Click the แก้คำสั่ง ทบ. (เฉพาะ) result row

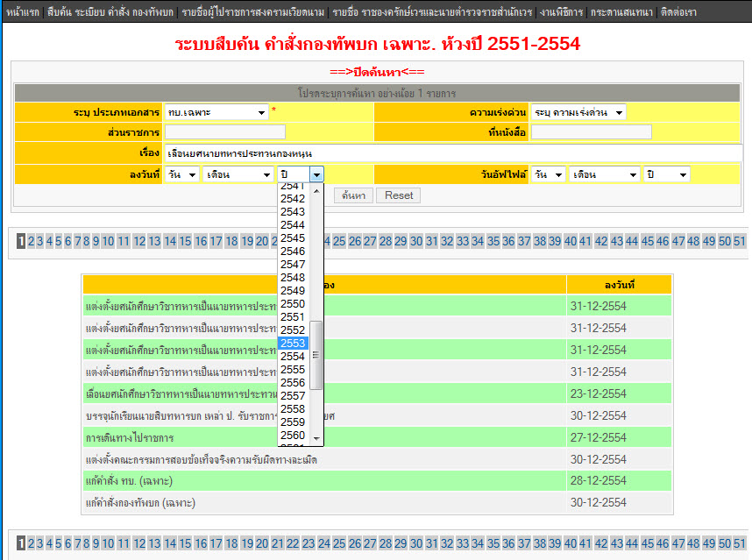[x=377, y=481]
